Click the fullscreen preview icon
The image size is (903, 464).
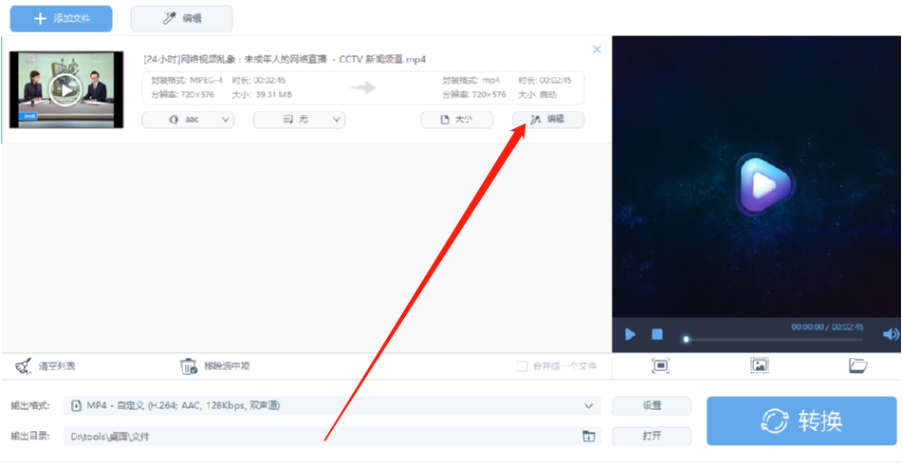(661, 366)
